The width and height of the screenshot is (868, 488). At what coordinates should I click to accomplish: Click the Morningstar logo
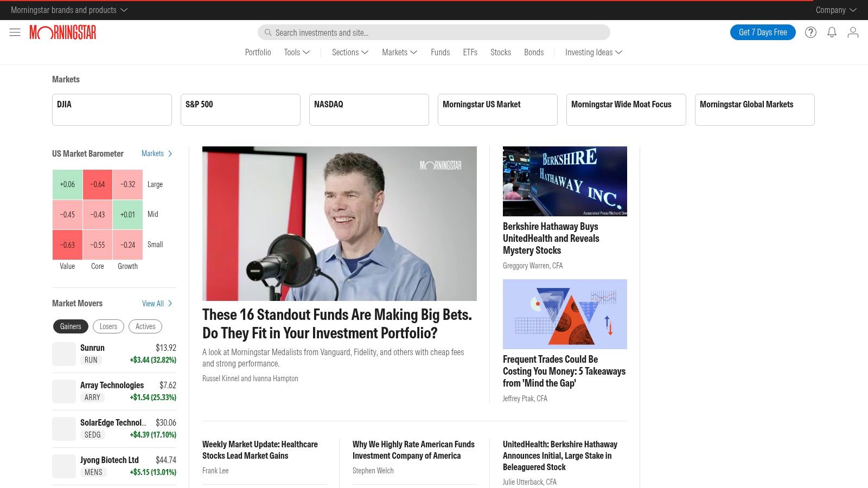(x=63, y=33)
